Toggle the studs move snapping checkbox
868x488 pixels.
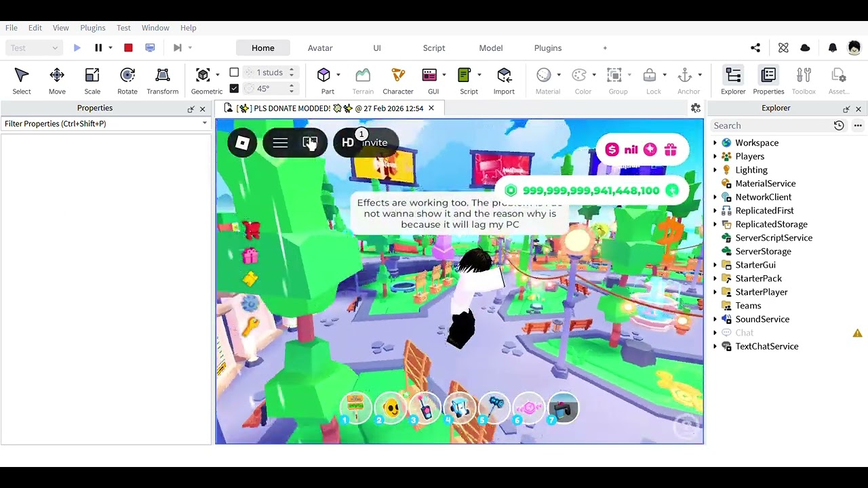point(234,73)
